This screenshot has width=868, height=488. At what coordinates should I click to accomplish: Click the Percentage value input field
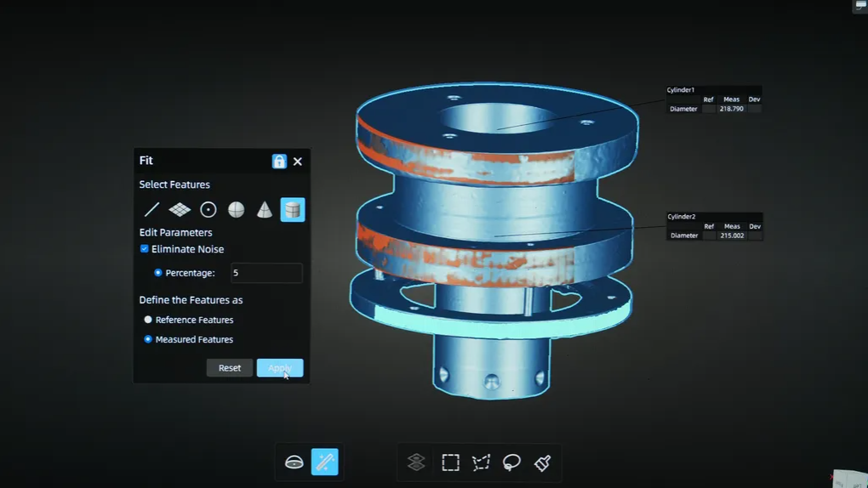pos(266,273)
